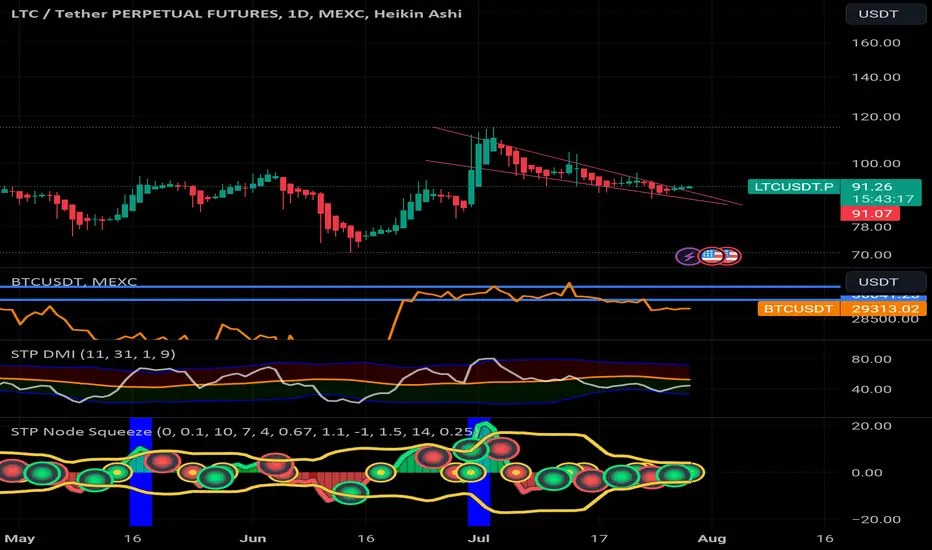
Task: Click the 0.00 level on Squeeze scale
Action: pyautogui.click(x=867, y=473)
